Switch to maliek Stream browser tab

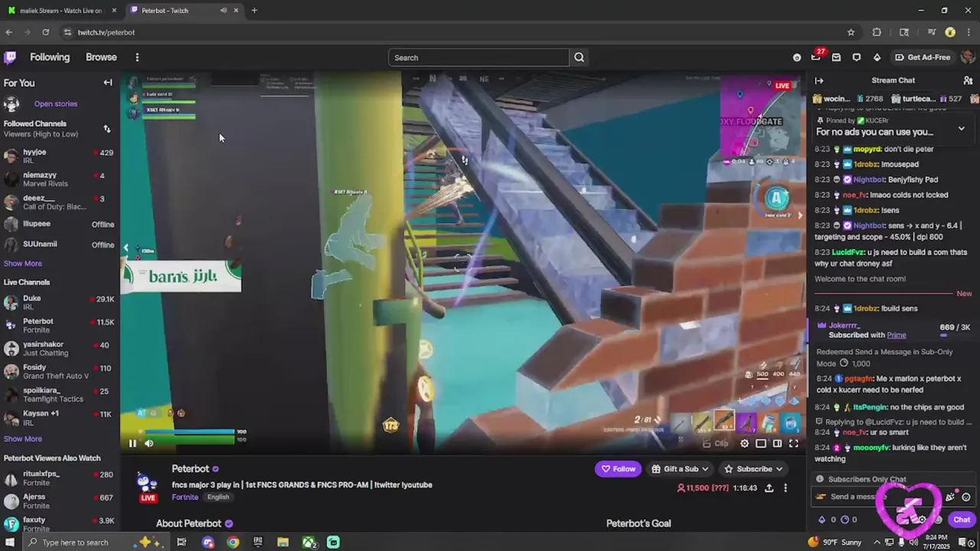click(x=61, y=11)
